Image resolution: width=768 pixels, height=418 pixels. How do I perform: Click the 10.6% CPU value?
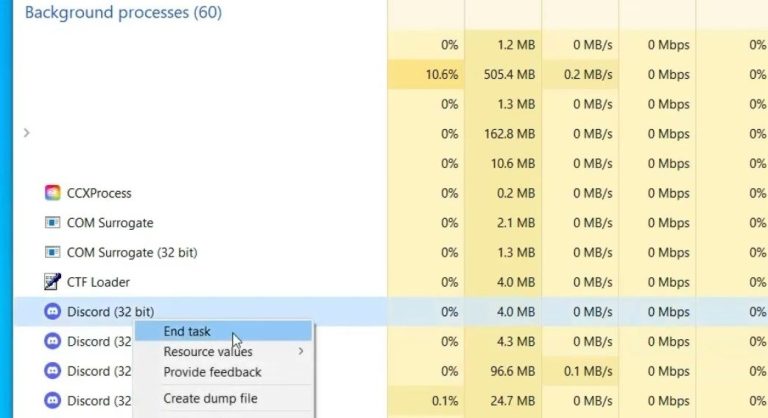[442, 74]
